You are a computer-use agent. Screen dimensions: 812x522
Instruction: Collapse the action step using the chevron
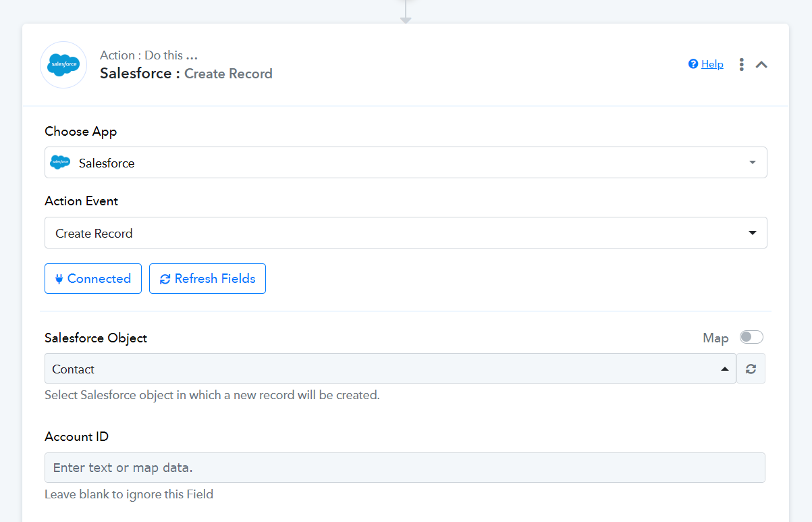pyautogui.click(x=761, y=65)
